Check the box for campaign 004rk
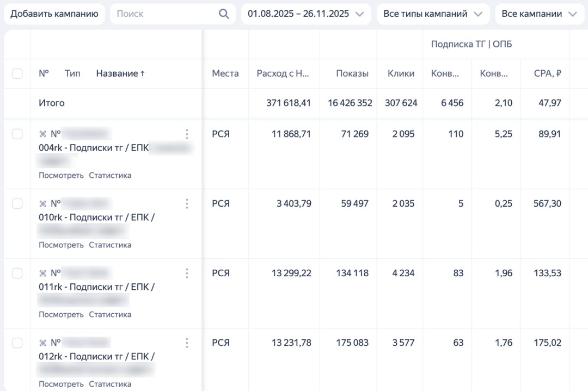 [17, 134]
